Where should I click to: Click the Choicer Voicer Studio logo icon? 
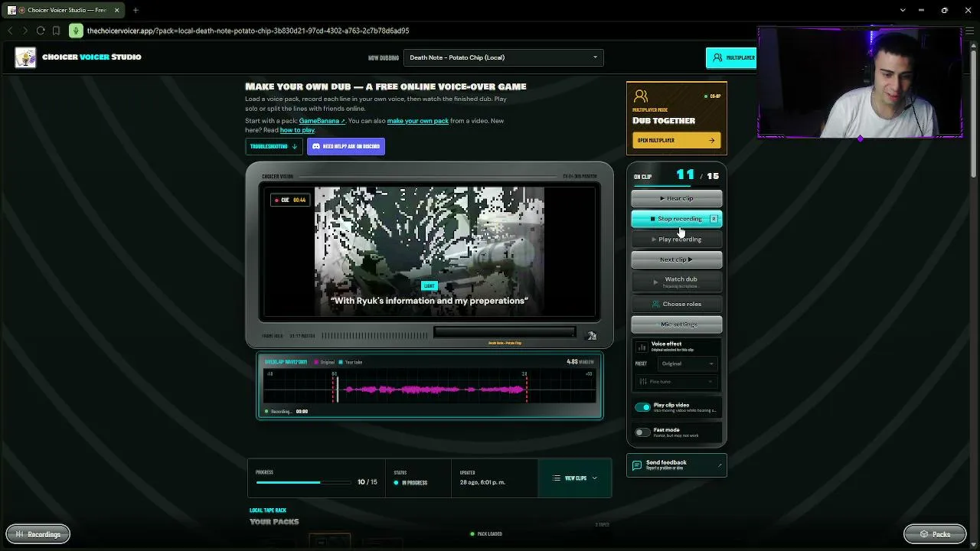click(x=25, y=57)
